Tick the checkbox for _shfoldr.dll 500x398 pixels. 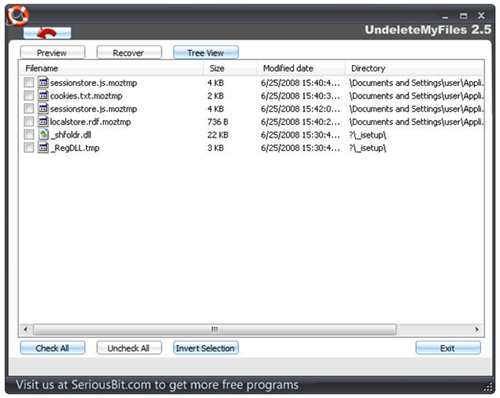(29, 135)
